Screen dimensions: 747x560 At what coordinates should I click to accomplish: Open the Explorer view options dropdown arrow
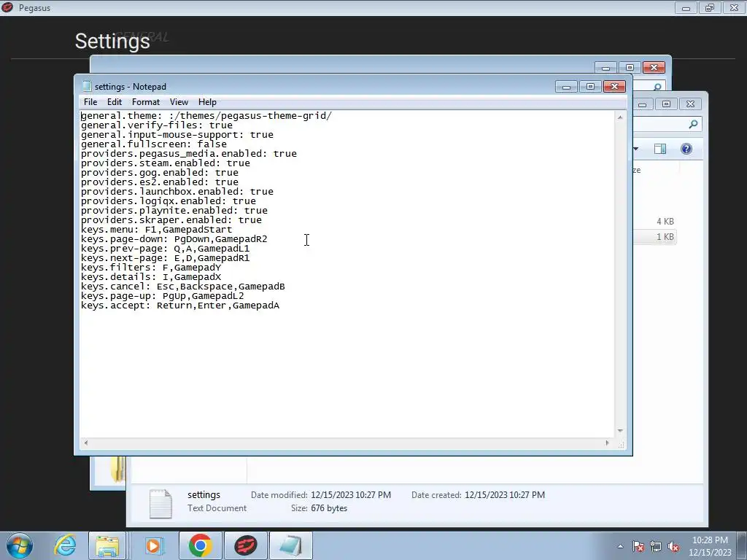click(636, 149)
